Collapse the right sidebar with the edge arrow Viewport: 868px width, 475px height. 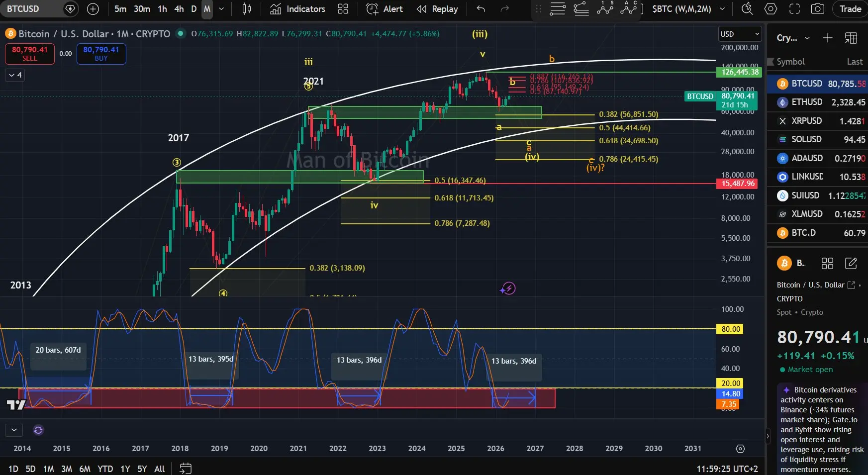768,436
